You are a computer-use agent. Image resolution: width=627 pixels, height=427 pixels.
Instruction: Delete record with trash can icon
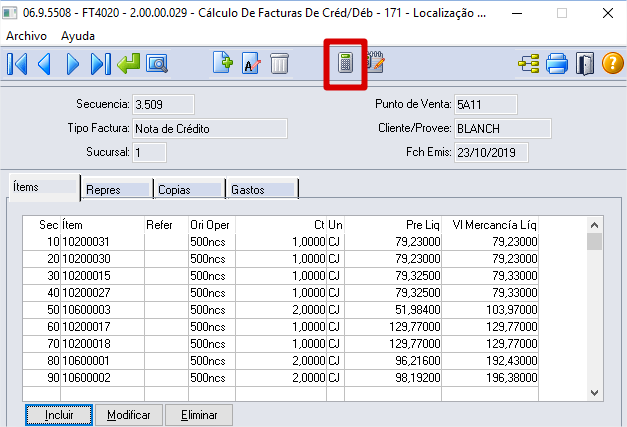(279, 64)
